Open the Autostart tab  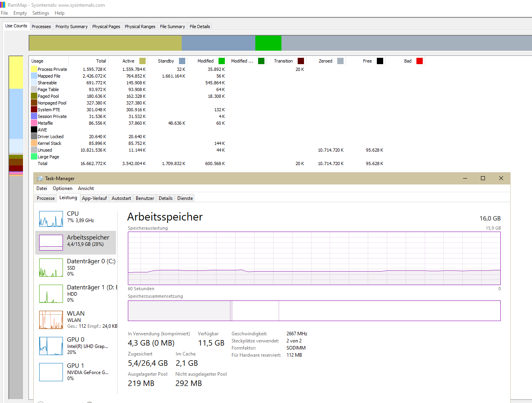(x=121, y=198)
